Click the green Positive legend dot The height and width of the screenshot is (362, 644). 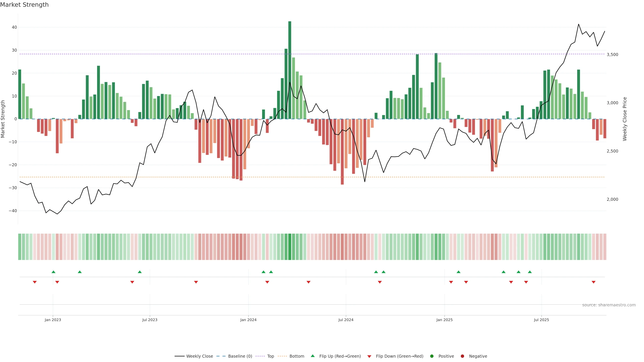click(x=432, y=356)
